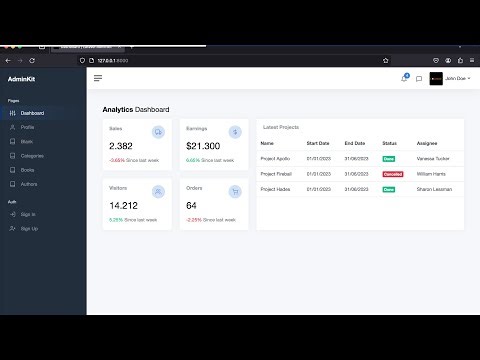Screen dimensions: 480x360
Task: Go to Sign In page
Action: pos(43,214)
